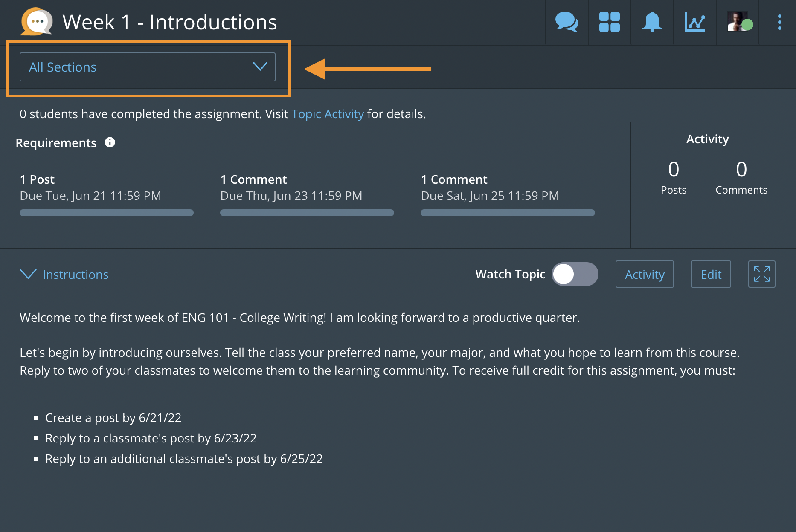Viewport: 796px width, 532px height.
Task: Click the Sat Jun 25 comment progress bar
Action: coord(508,213)
